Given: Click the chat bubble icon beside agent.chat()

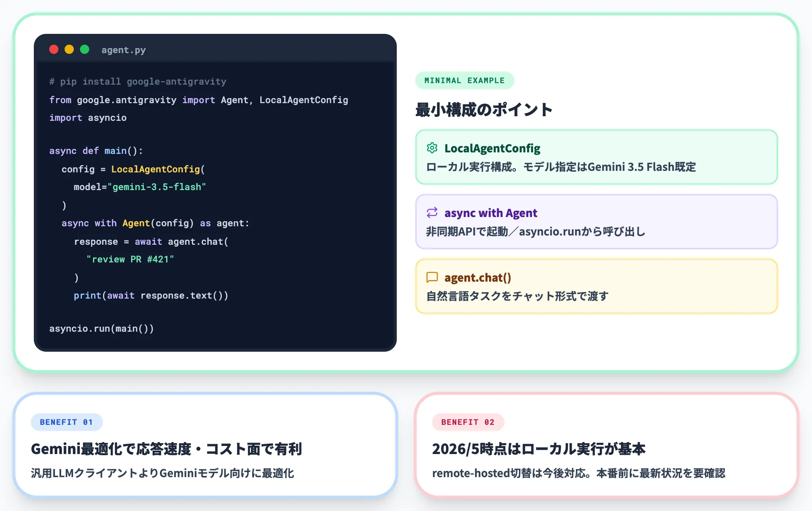Looking at the screenshot, I should (432, 277).
